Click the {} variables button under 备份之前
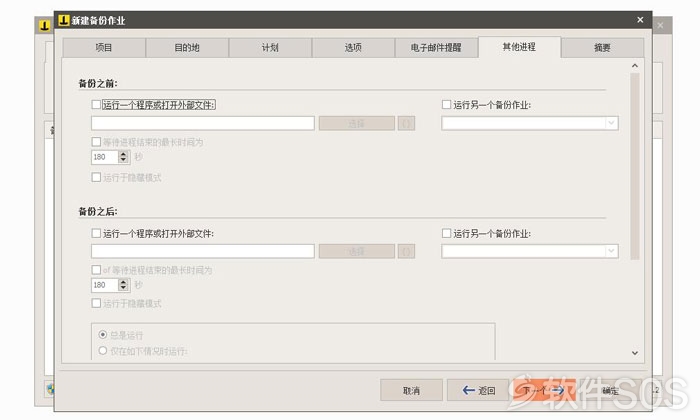This screenshot has height=420, width=700. [406, 123]
